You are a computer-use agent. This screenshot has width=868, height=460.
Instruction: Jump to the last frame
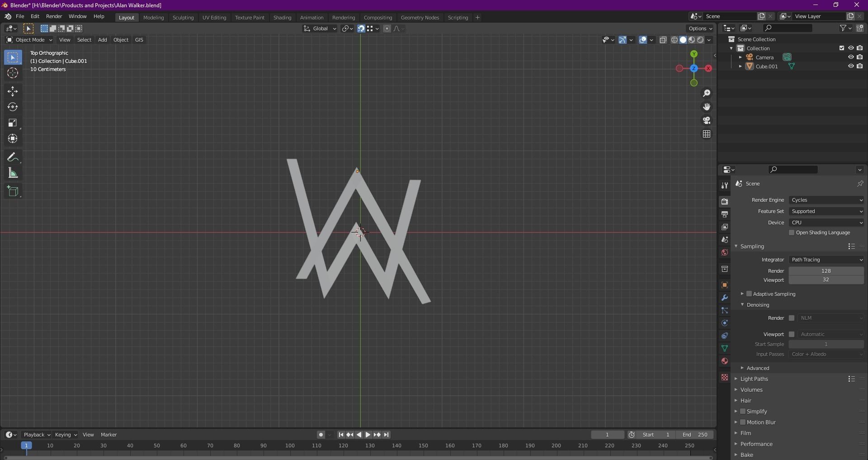(x=386, y=435)
